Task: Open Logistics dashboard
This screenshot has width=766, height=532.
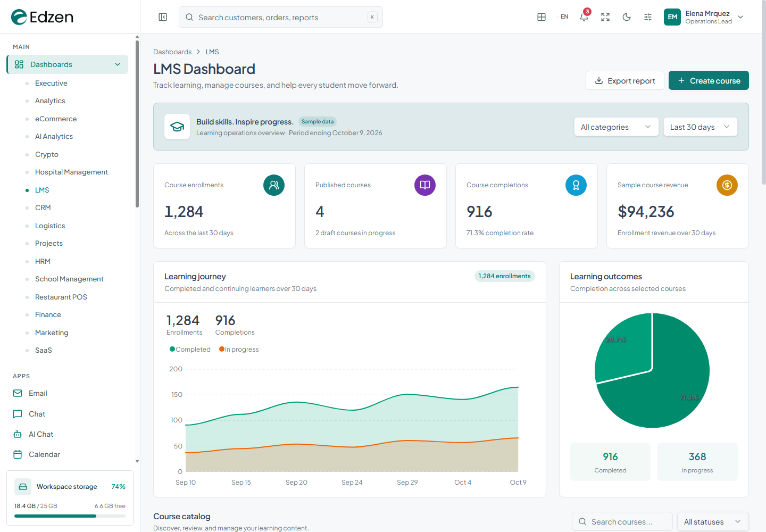Action: click(x=50, y=226)
